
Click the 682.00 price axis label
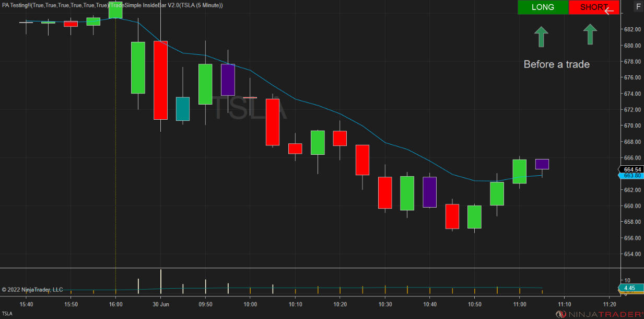631,29
